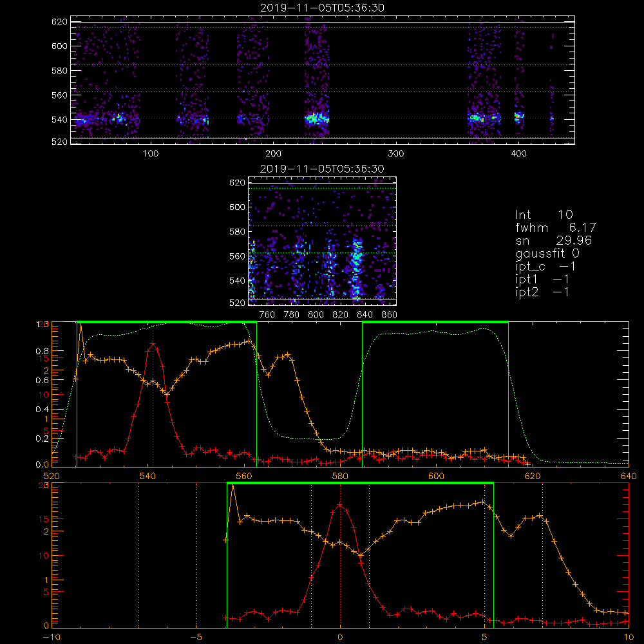Pick the "ipt1 -1" parameter line

click(x=542, y=279)
